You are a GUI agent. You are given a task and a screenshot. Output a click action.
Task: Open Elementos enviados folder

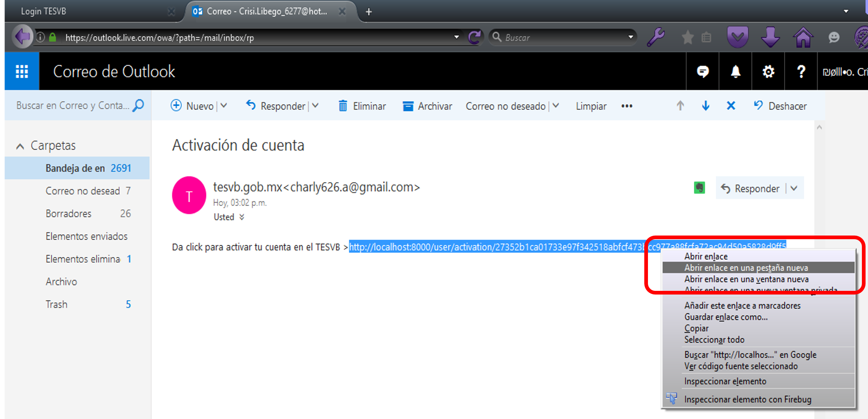[77, 236]
